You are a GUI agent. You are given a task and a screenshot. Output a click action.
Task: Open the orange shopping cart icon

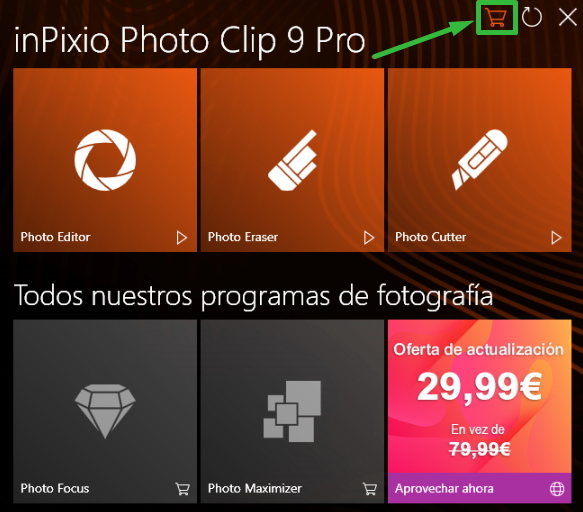(x=496, y=17)
